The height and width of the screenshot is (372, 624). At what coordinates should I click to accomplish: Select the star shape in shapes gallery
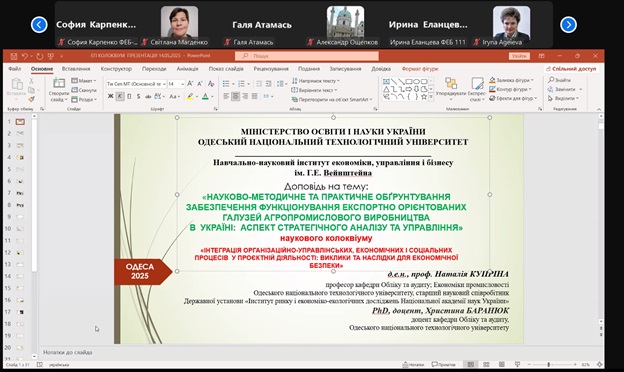point(424,97)
